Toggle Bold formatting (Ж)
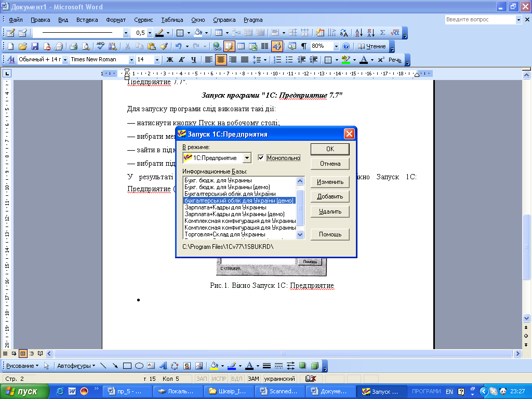Image resolution: width=532 pixels, height=399 pixels. point(170,60)
